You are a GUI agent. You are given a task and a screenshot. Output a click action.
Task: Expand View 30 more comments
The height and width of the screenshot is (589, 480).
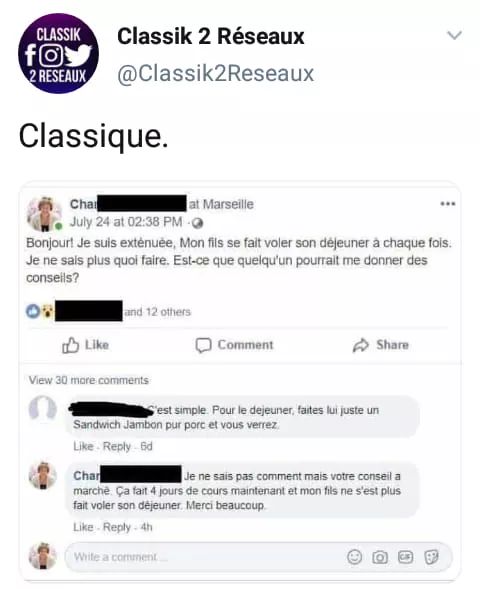tap(89, 380)
